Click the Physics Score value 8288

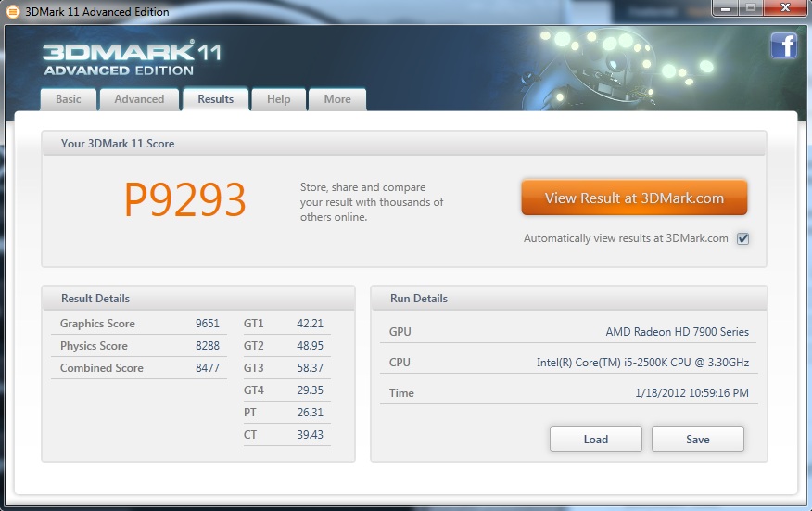click(x=207, y=346)
